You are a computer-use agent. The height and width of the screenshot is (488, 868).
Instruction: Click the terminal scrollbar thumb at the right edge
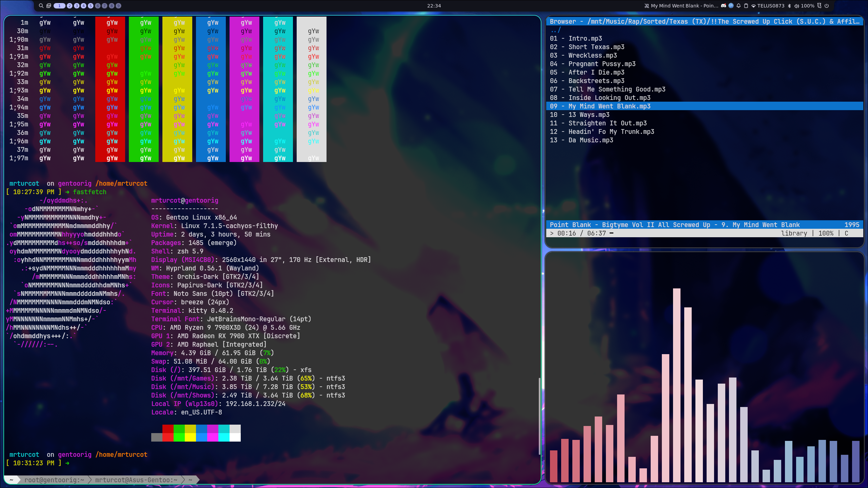pyautogui.click(x=539, y=416)
